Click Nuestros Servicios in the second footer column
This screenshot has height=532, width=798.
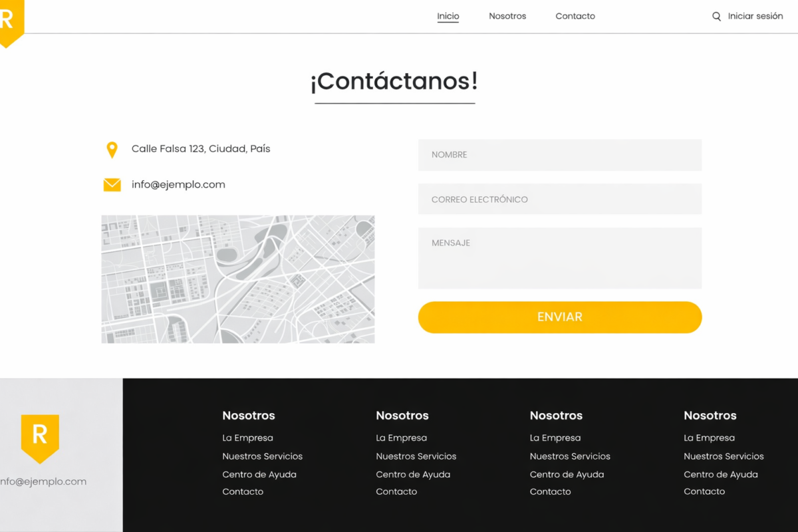click(x=416, y=456)
